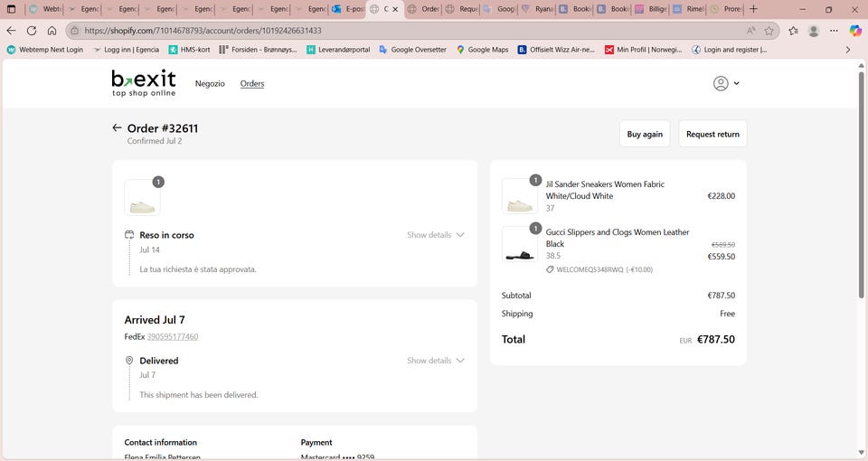Viewport: 868px width, 461px height.
Task: Open the Logg inn | Egencia bookmark
Action: tap(127, 49)
